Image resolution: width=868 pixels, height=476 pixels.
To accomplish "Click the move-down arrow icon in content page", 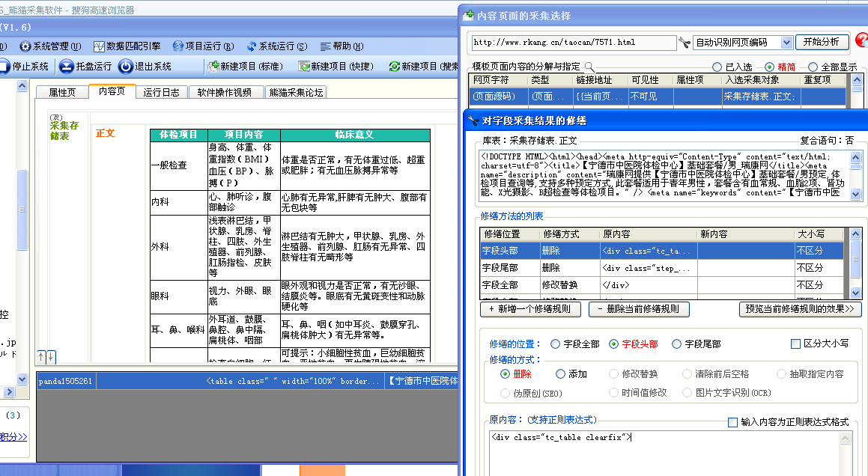I will point(50,357).
